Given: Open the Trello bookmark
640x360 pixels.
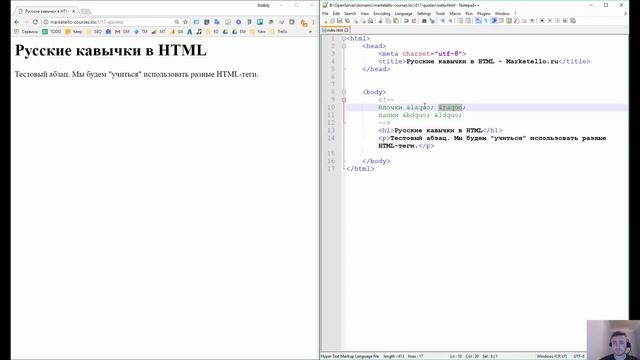Looking at the screenshot, I should (x=279, y=31).
